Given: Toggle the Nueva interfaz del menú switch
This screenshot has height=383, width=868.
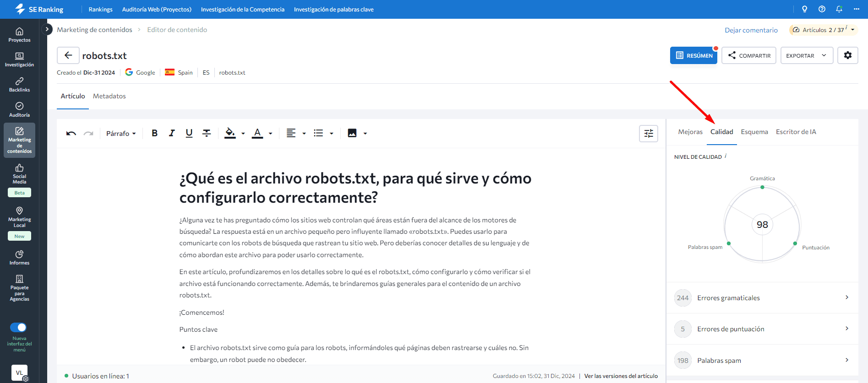Looking at the screenshot, I should (x=18, y=327).
